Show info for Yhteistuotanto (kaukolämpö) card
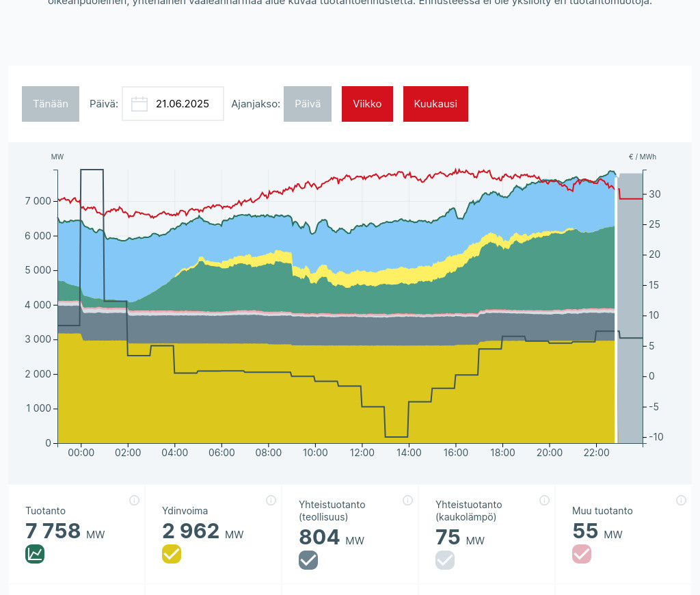The height and width of the screenshot is (595, 700). point(544,500)
